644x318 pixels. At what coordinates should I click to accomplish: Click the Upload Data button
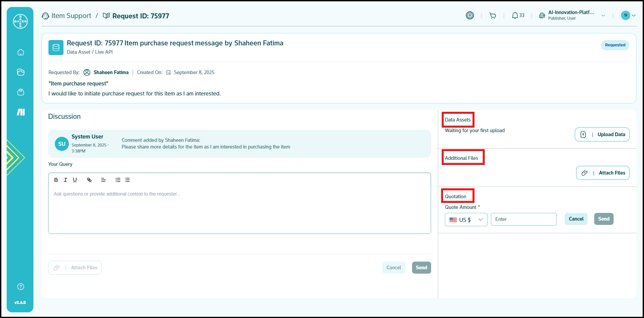602,134
